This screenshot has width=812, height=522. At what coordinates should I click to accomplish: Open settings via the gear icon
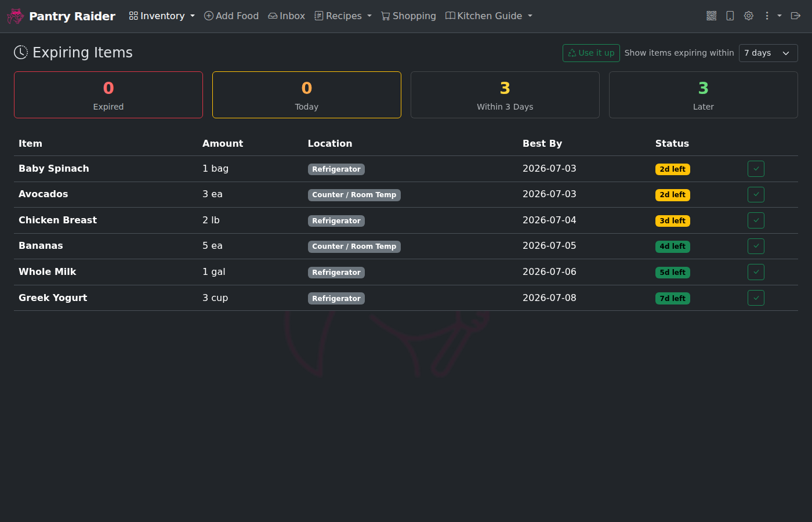749,16
